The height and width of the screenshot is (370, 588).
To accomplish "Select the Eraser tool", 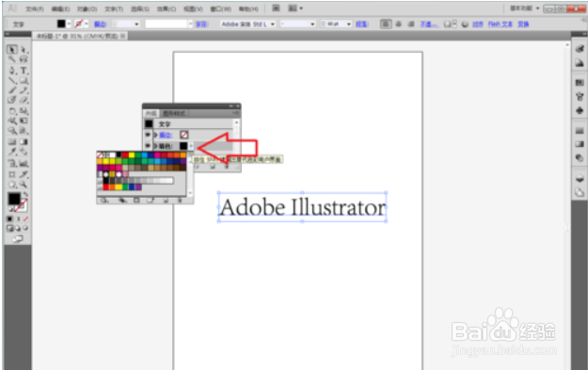I will pyautogui.click(x=24, y=100).
